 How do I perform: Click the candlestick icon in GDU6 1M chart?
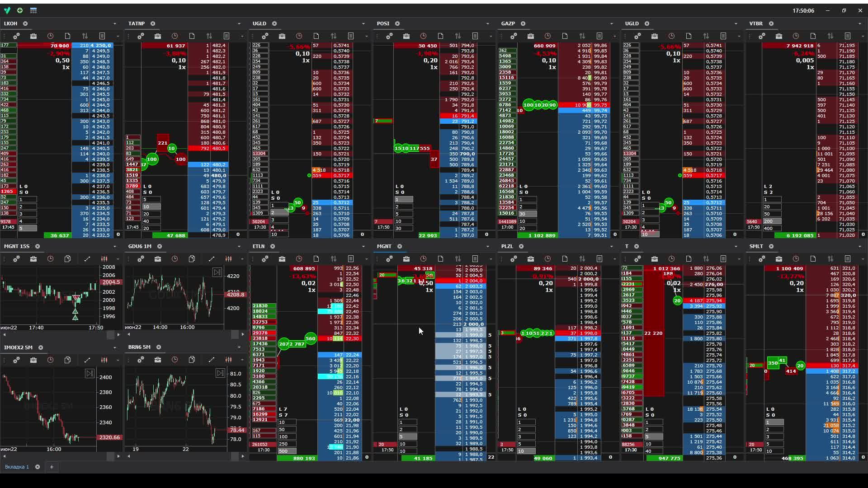tap(229, 259)
